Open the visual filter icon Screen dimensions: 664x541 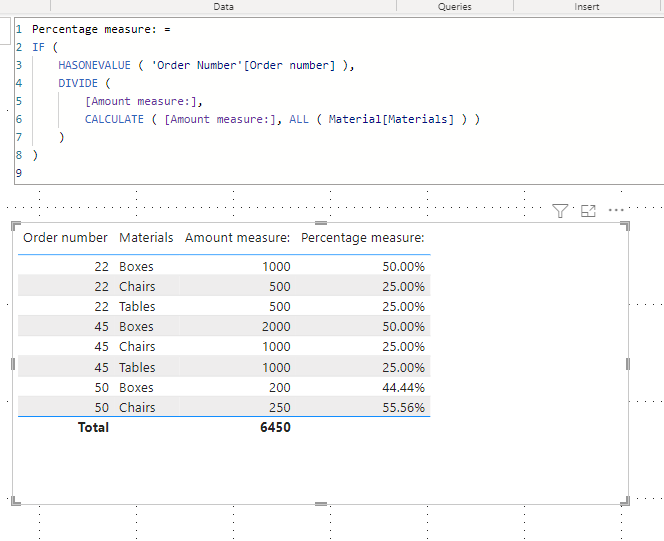tap(560, 210)
